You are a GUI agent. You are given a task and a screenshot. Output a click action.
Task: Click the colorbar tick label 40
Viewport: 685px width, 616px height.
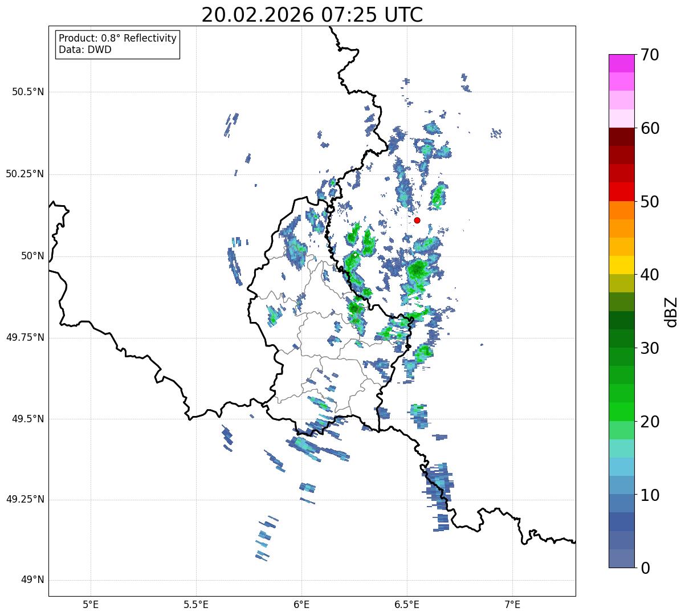[650, 275]
